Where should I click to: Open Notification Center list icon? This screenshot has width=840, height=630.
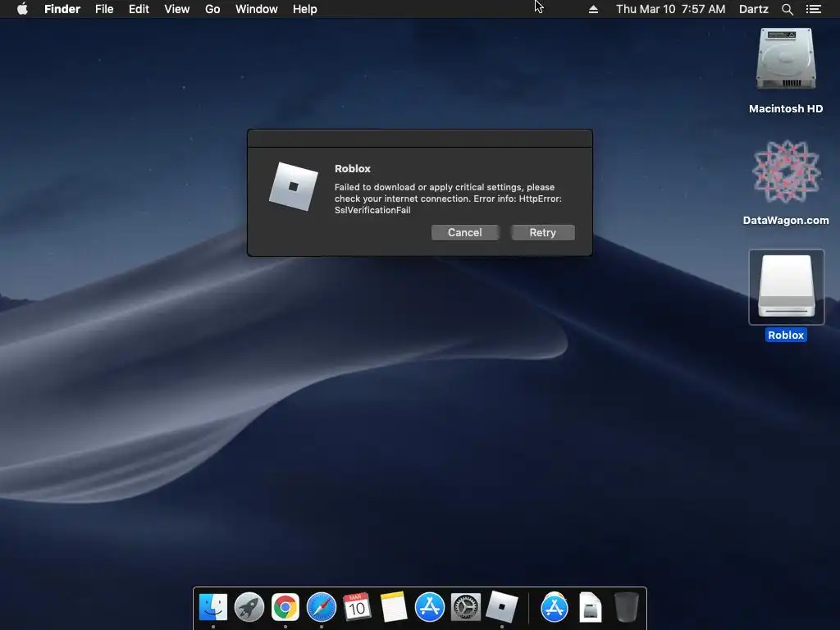[814, 9]
